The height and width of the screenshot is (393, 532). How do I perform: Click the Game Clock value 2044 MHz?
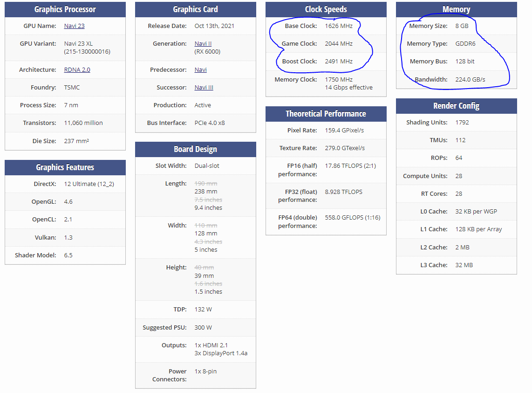click(339, 43)
